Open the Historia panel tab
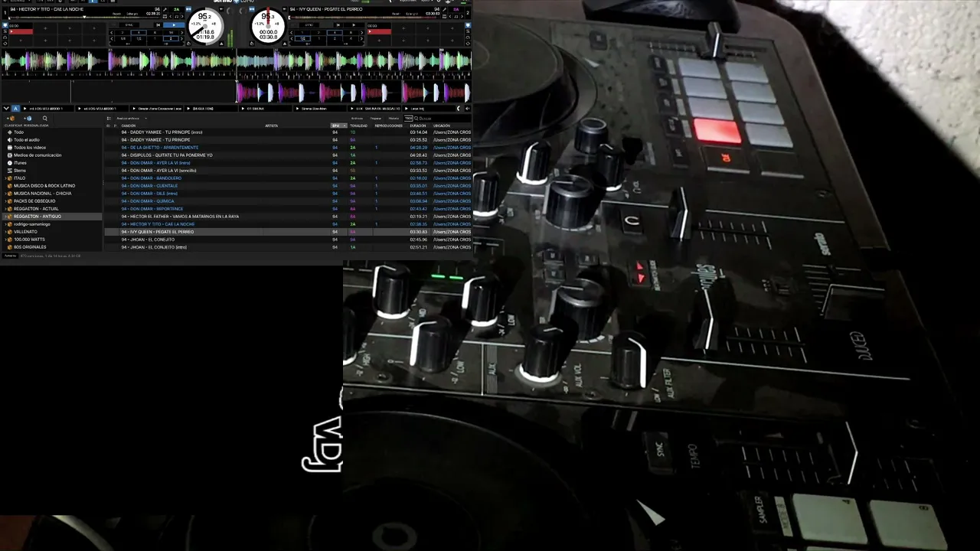The height and width of the screenshot is (551, 980). pyautogui.click(x=394, y=119)
